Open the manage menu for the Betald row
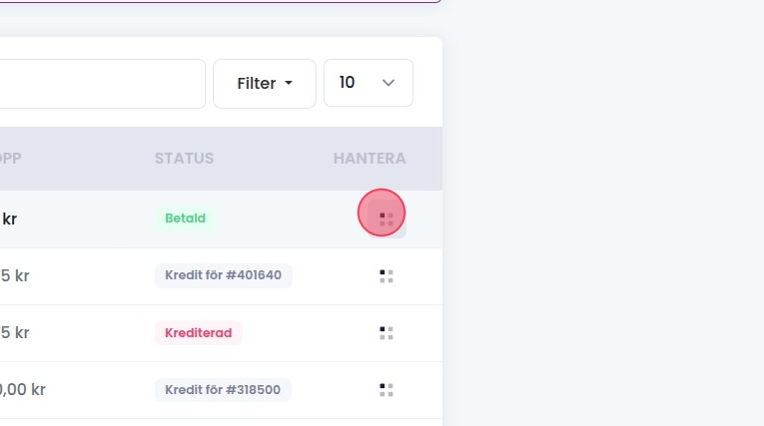 tap(386, 219)
